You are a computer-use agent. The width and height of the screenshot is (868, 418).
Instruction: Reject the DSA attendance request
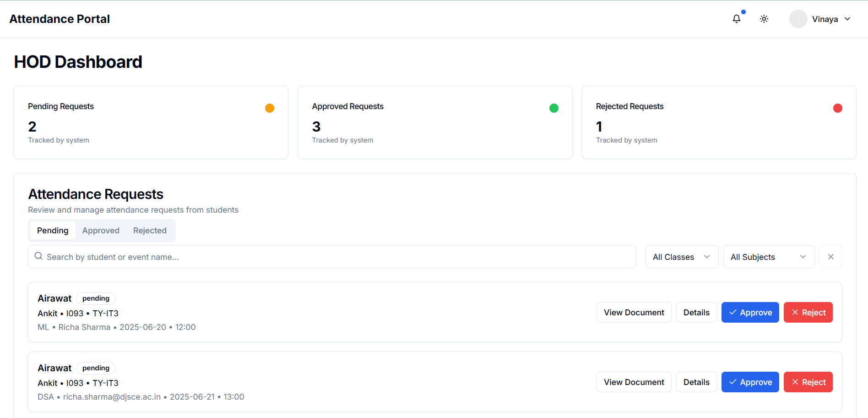coord(808,382)
